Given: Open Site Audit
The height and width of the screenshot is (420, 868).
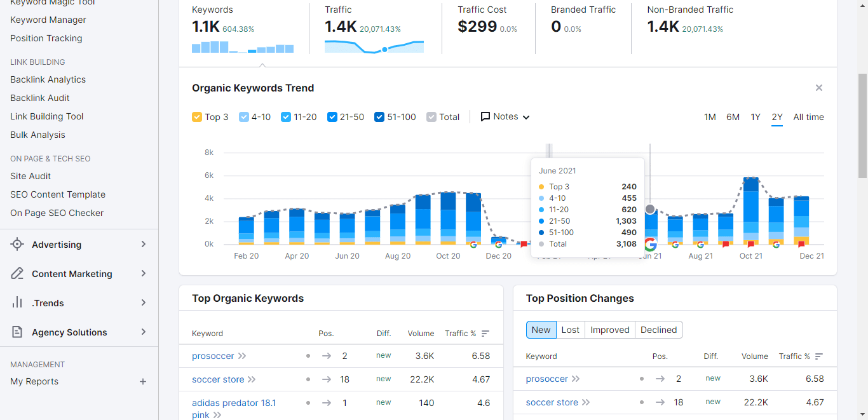Looking at the screenshot, I should 31,176.
